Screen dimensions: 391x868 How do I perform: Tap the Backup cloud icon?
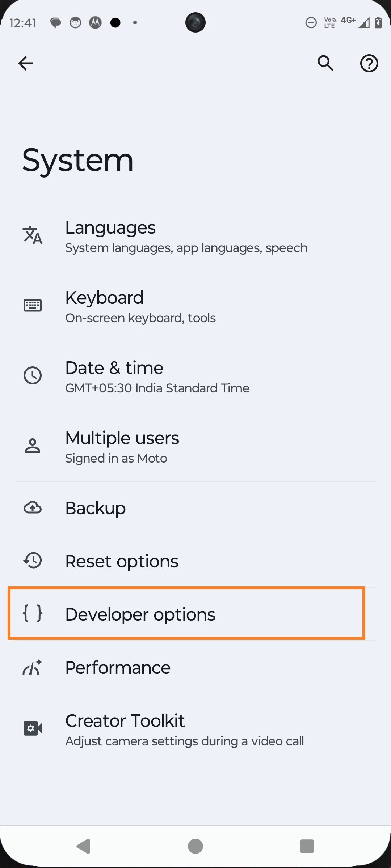tap(33, 508)
